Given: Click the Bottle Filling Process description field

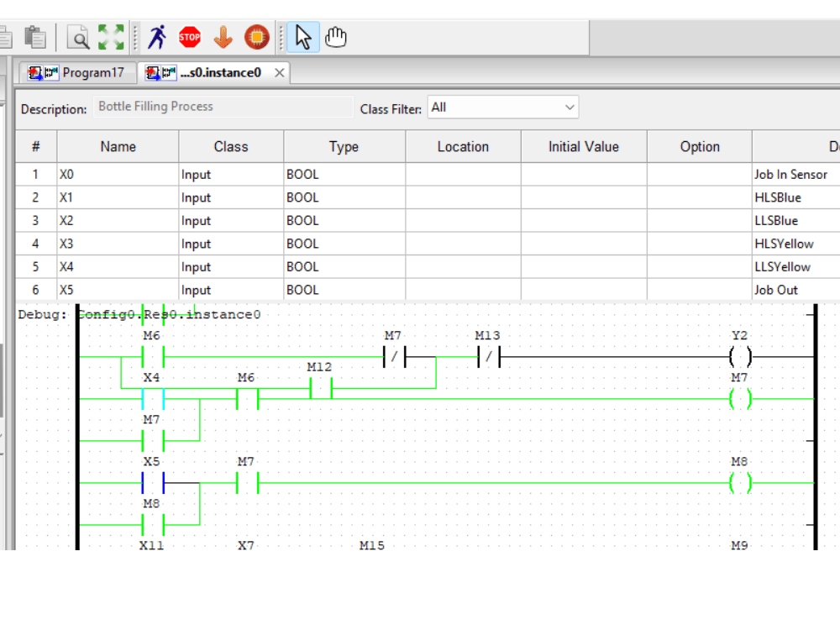Looking at the screenshot, I should (x=223, y=107).
